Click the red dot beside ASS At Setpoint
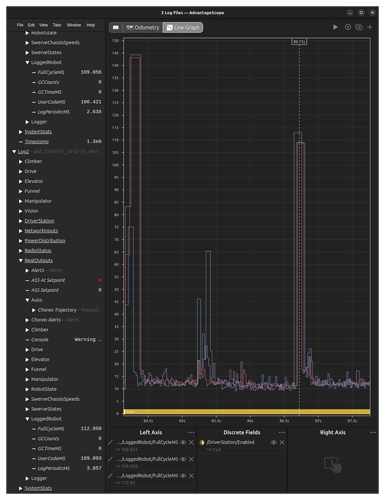The image size is (385, 500). tap(100, 280)
